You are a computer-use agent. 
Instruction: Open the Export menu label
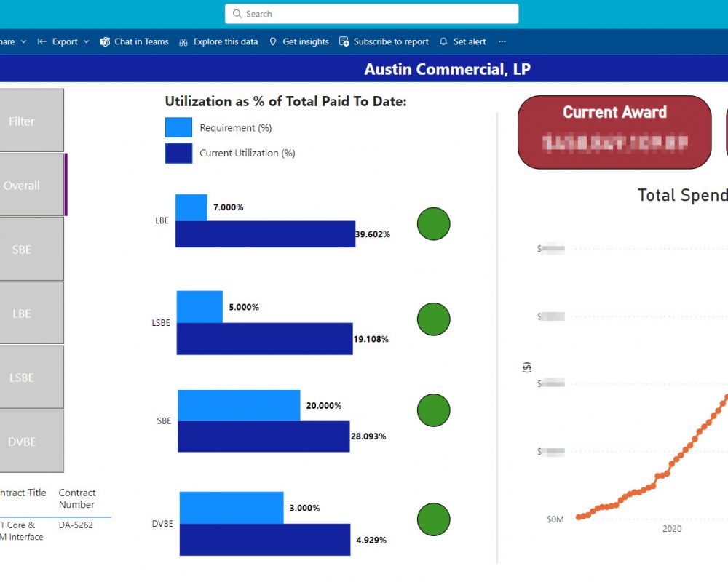(x=65, y=41)
